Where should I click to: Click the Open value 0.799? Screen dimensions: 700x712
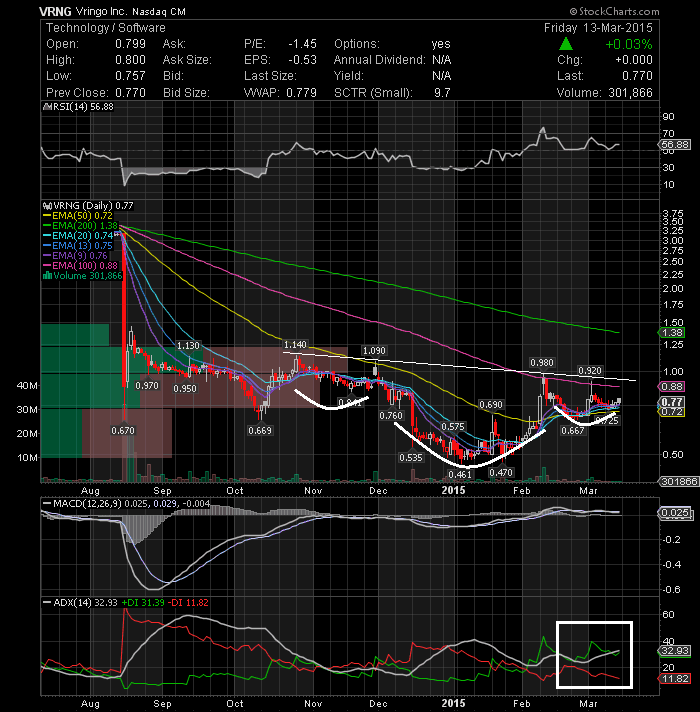click(x=130, y=44)
